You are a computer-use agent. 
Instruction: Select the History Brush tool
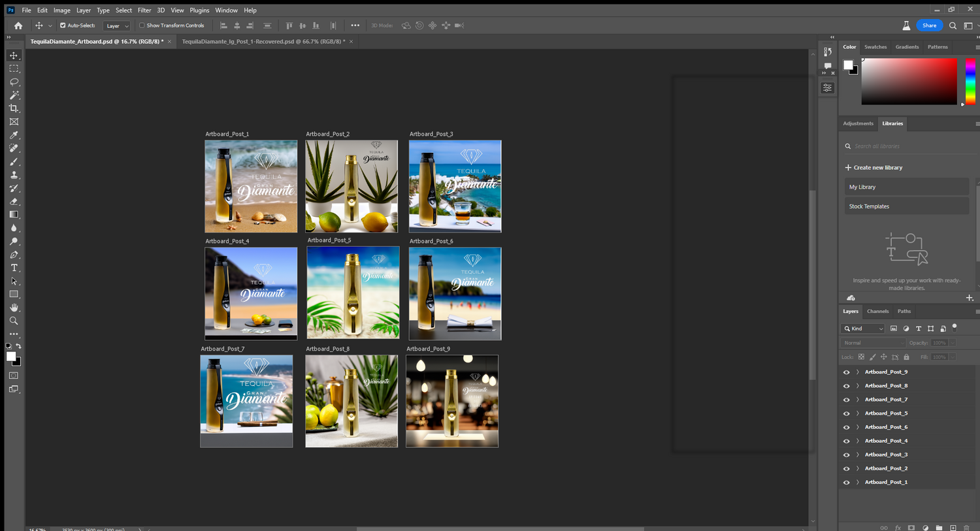(x=14, y=188)
